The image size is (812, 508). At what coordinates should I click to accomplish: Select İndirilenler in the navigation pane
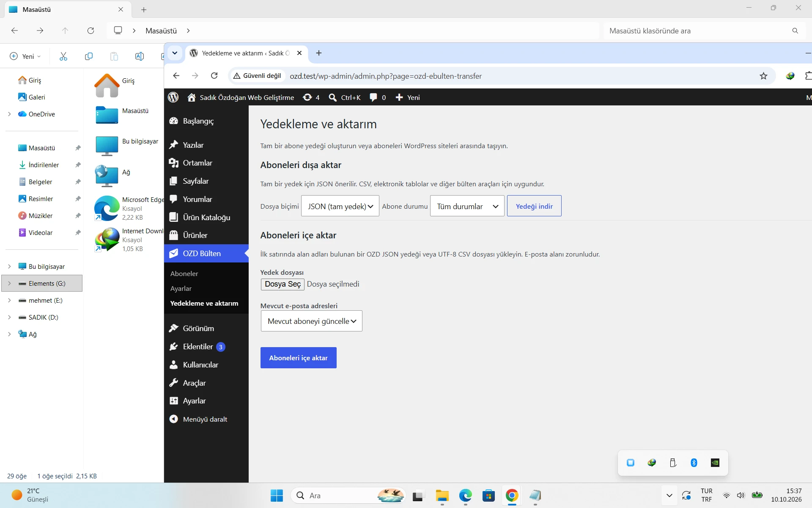pyautogui.click(x=44, y=165)
